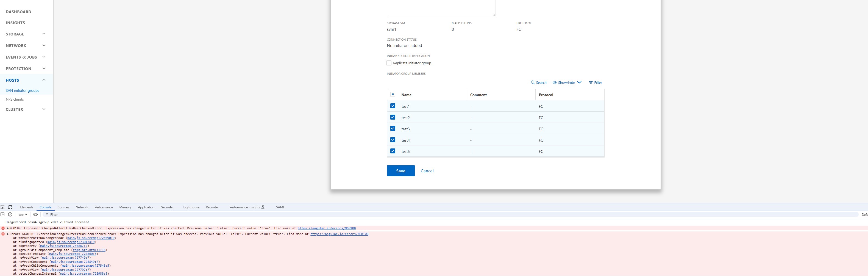This screenshot has height=276, width=868.
Task: Click the Search magnifier above members table
Action: (x=533, y=83)
